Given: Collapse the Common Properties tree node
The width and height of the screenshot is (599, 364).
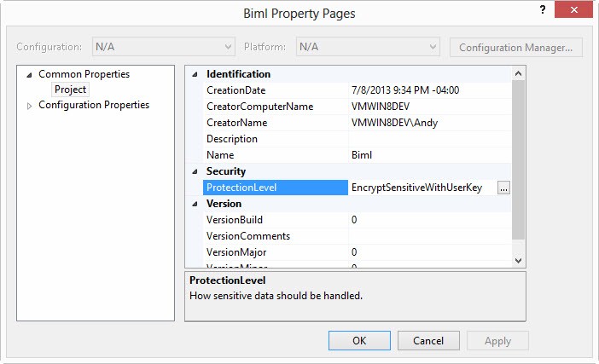Looking at the screenshot, I should 30,74.
